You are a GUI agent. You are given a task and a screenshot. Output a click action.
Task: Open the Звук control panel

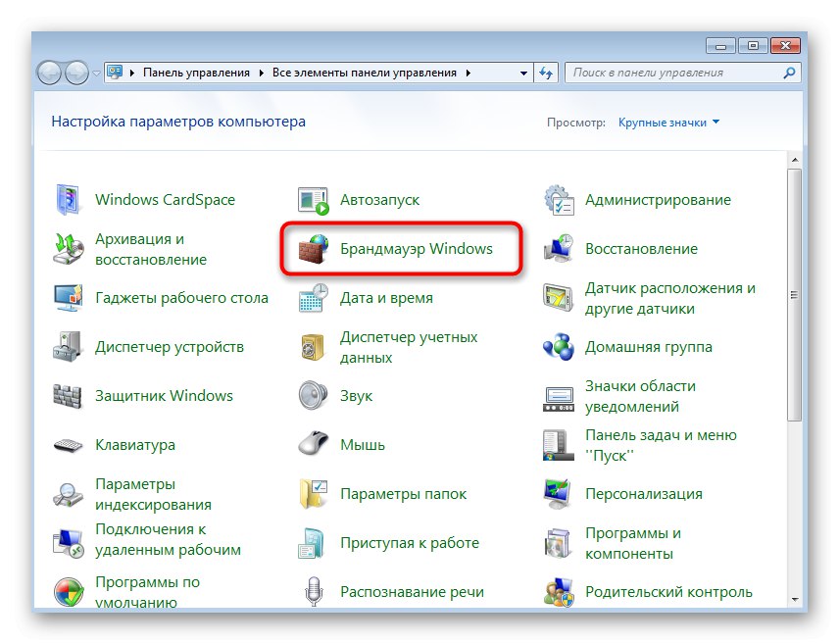point(356,395)
